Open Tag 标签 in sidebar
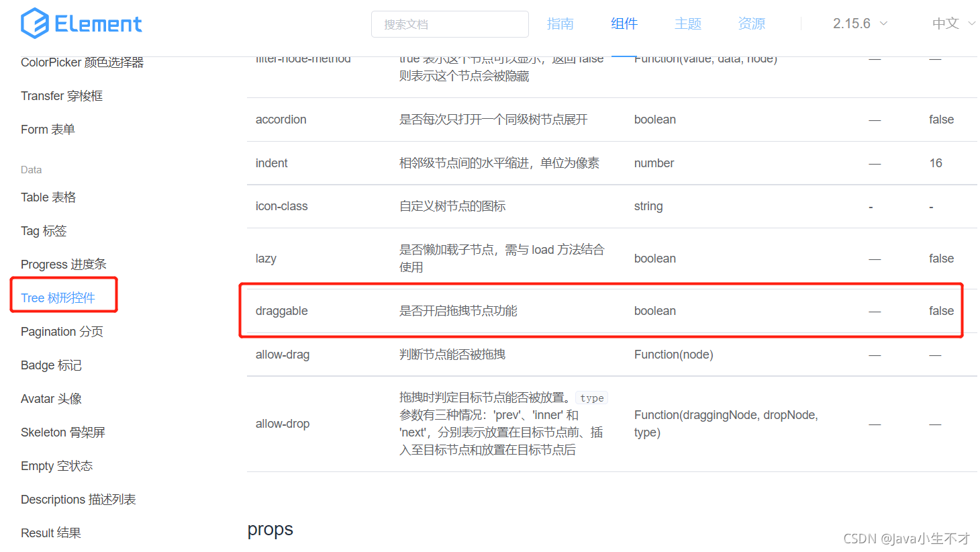Screen dimensions: 980x552 click(44, 231)
